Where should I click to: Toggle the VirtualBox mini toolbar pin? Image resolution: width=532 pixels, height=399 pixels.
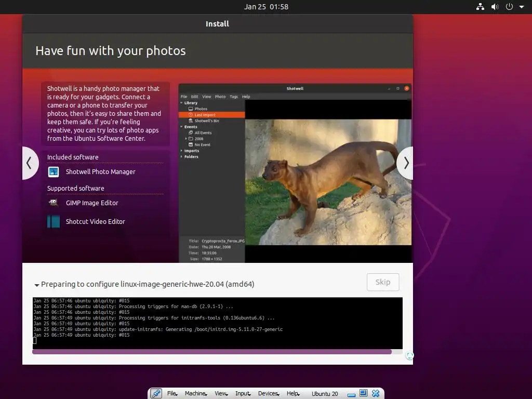pos(156,394)
